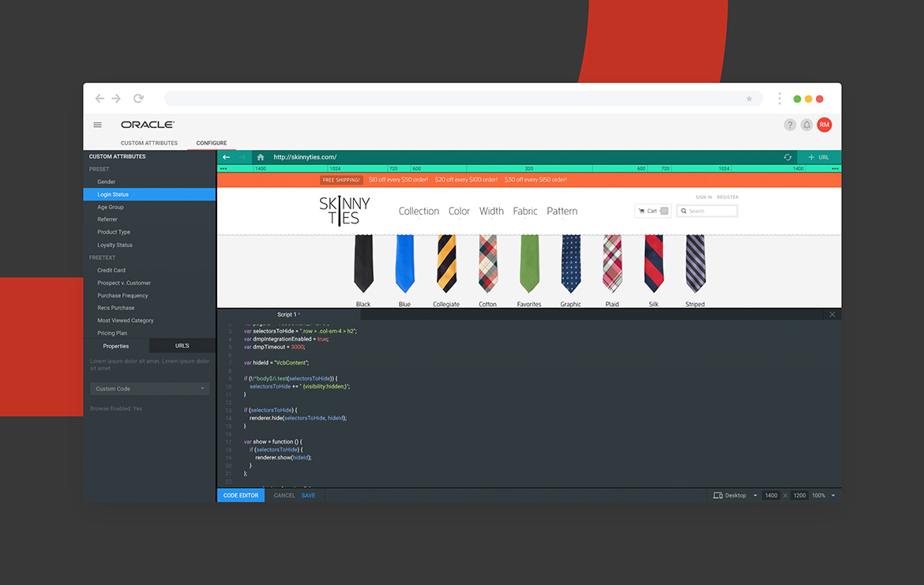Image resolution: width=924 pixels, height=585 pixels.
Task: Open the 100% zoom dropdown
Action: [823, 496]
